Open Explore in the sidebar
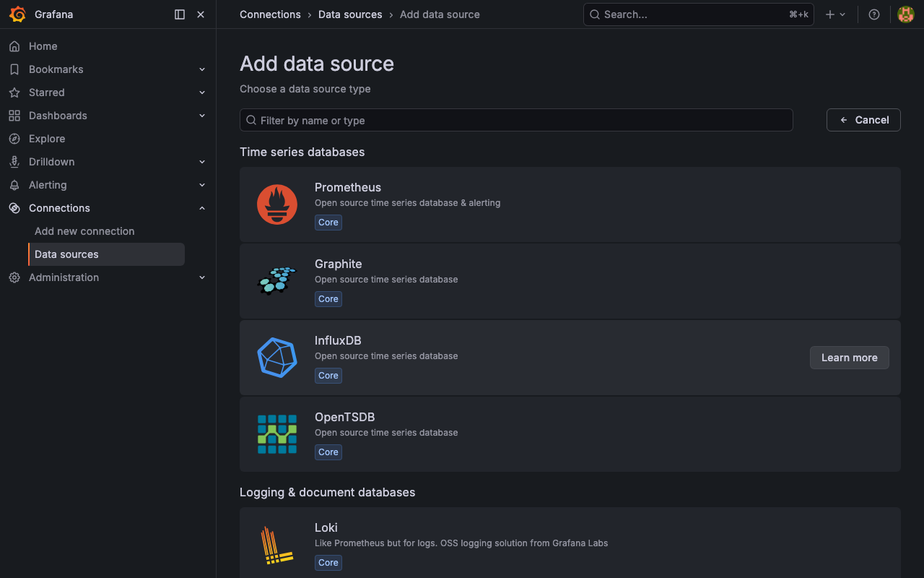 47,139
